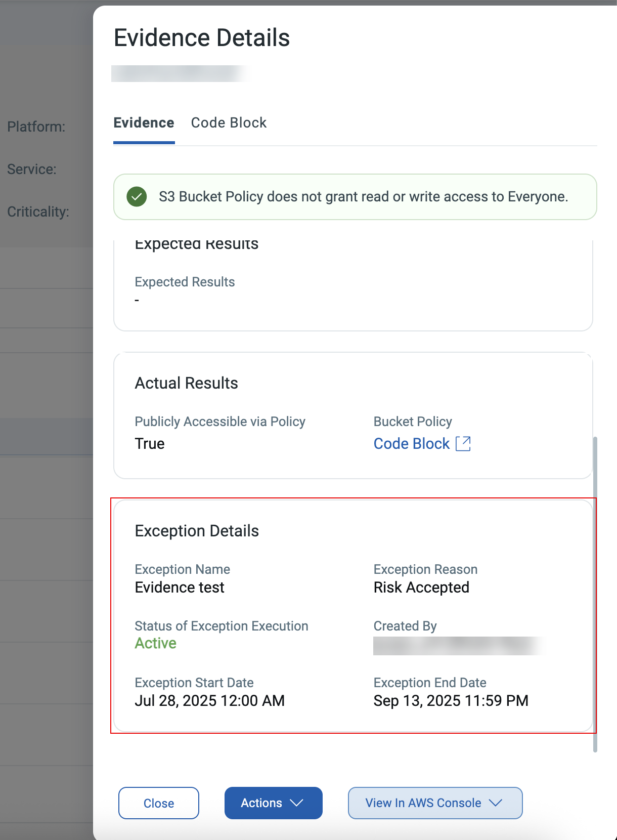Click the Risk Accepted exception reason
The image size is (617, 840).
pyautogui.click(x=421, y=587)
